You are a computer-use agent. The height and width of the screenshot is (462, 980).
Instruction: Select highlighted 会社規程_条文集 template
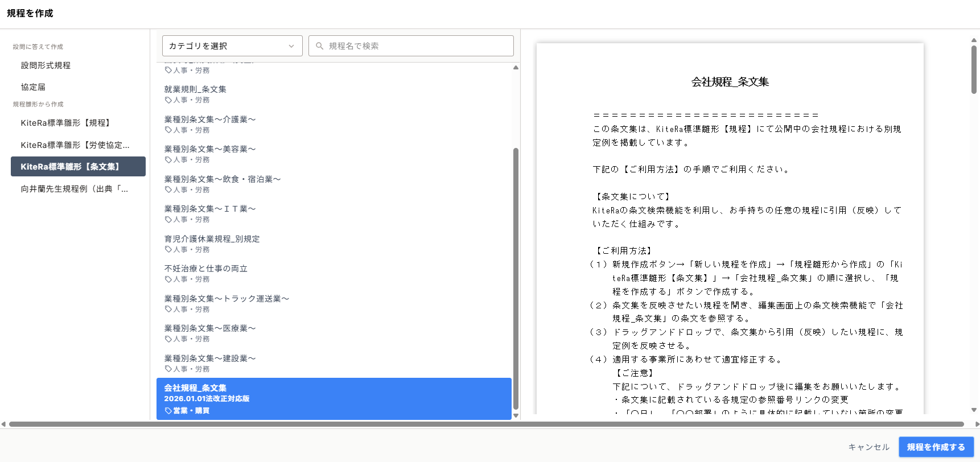(334, 399)
